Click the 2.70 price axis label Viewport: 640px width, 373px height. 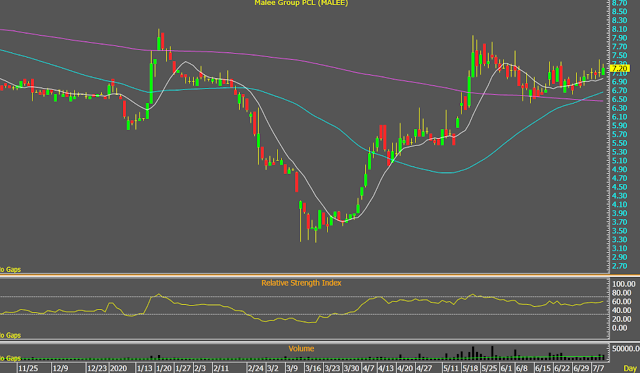point(620,266)
